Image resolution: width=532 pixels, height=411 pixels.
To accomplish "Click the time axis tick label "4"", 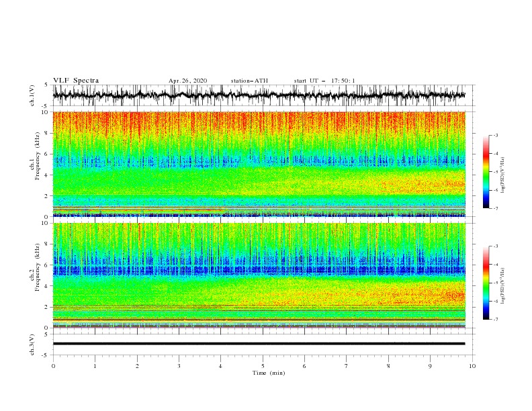I will (x=220, y=366).
